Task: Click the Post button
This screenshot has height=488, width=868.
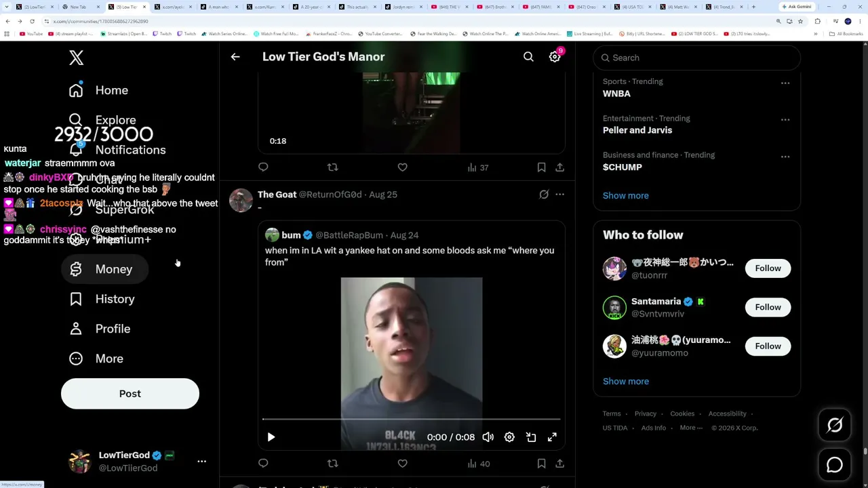Action: (x=130, y=394)
